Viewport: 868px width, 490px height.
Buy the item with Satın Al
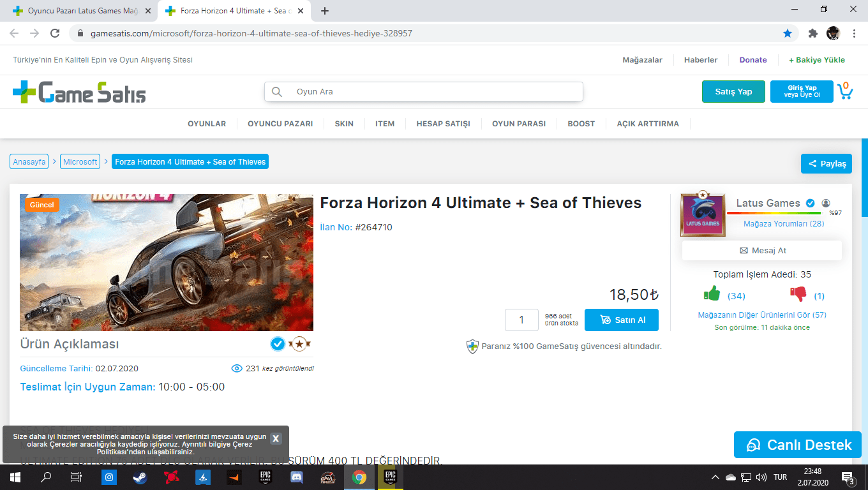click(x=622, y=320)
